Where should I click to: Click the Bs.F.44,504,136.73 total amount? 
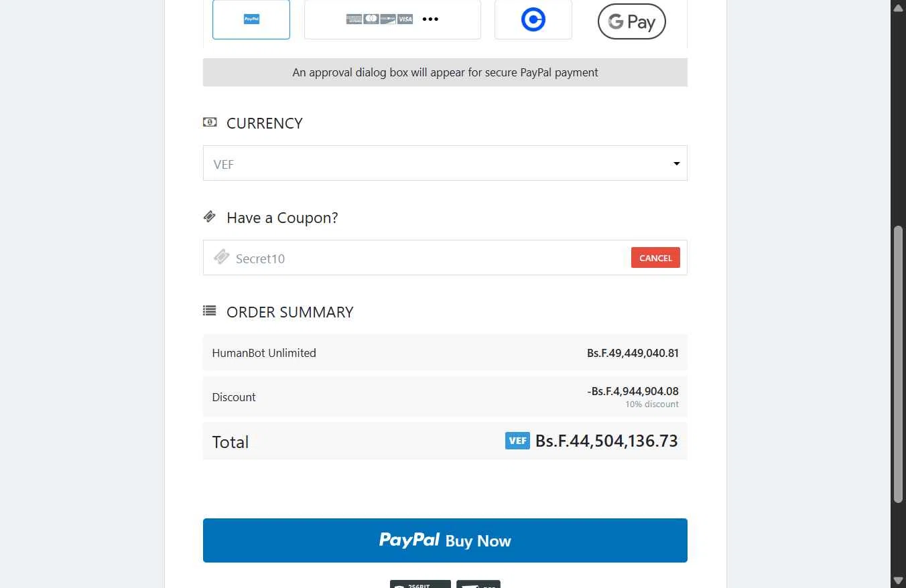point(606,441)
